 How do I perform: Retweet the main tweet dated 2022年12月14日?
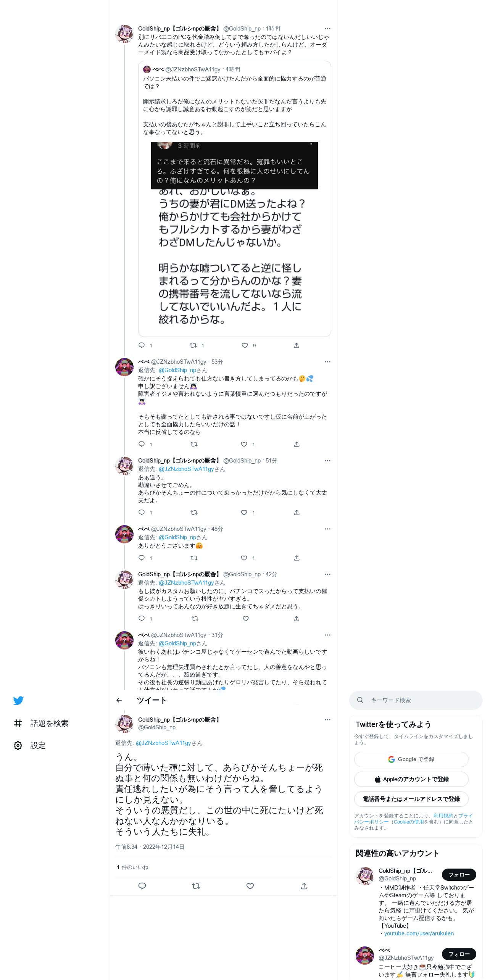(196, 886)
